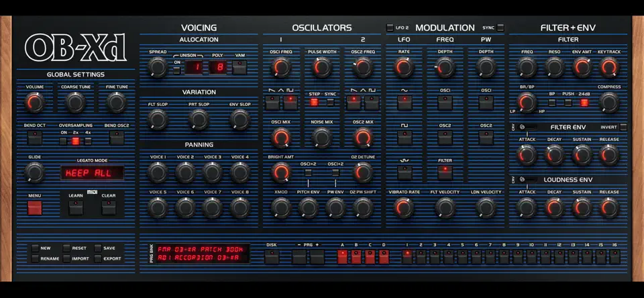Toggle LFO pulse-width modulation to OSC2
The image size is (644, 298).
(486, 138)
